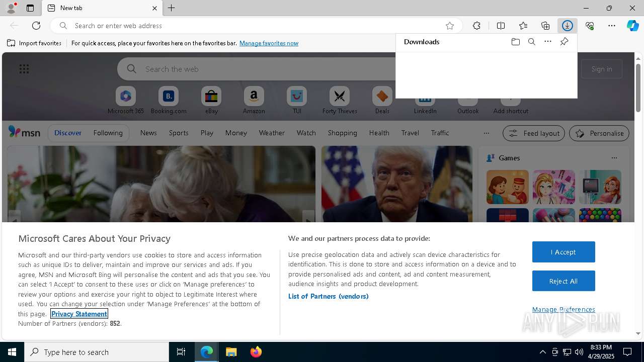Open the Play section

click(207, 133)
